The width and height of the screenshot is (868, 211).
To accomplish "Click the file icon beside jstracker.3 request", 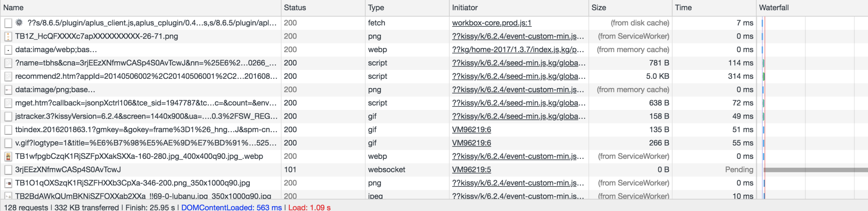I will click(8, 117).
